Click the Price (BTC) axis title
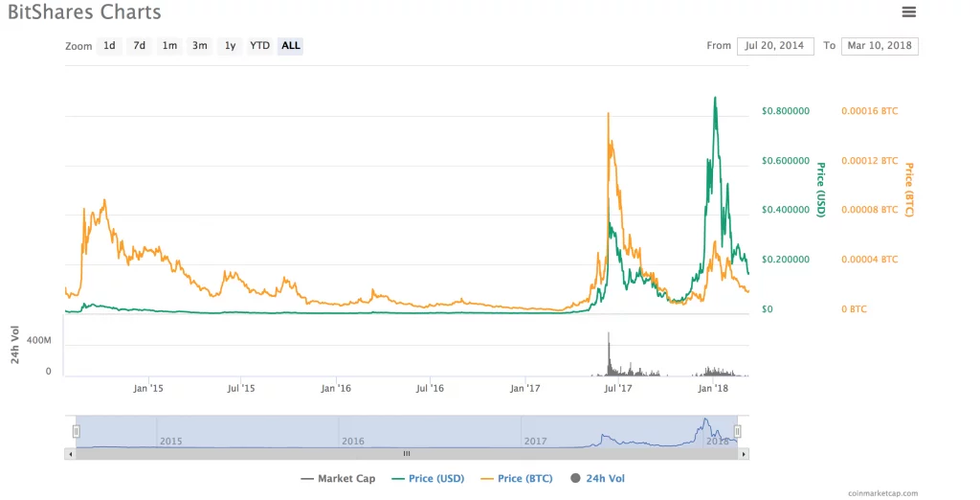Screen dimensions: 980x500 coord(909,190)
